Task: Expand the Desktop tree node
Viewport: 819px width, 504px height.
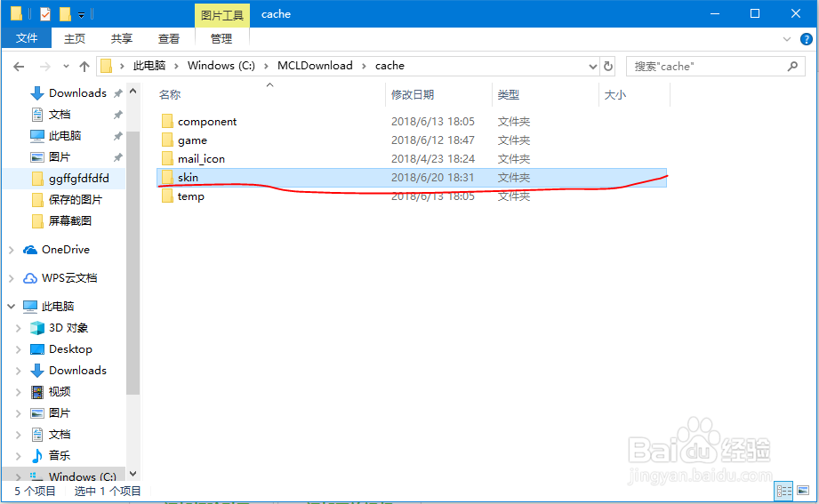Action: click(x=19, y=349)
